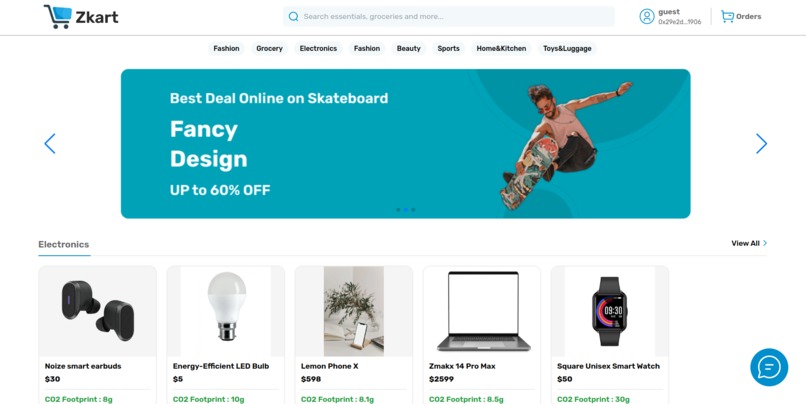Open the Orders cart icon
The height and width of the screenshot is (404, 806).
point(727,16)
